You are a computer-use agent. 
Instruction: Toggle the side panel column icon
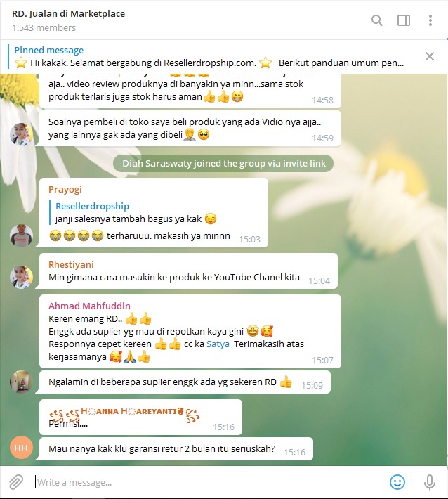(x=404, y=20)
